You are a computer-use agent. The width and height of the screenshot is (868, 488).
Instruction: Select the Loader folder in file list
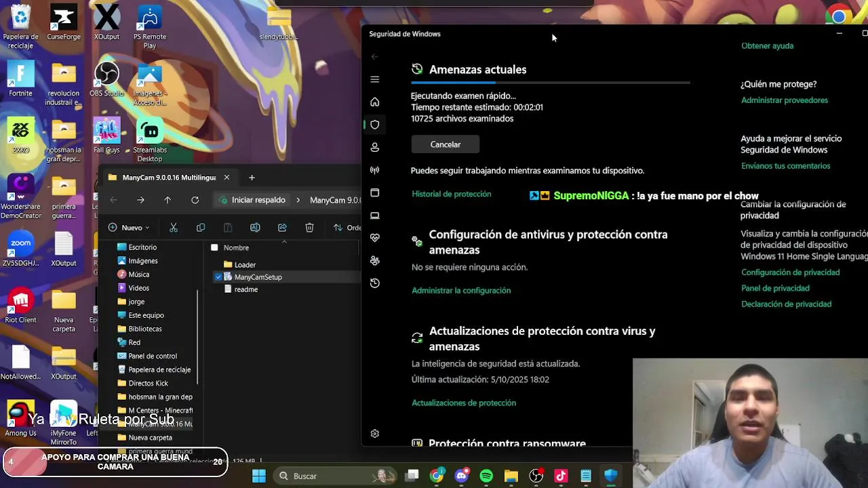(245, 265)
